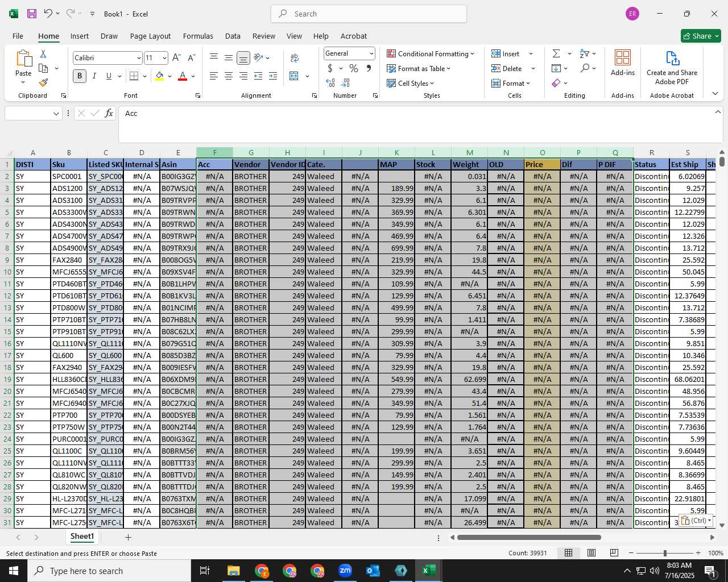Toggle Bottom Align
The image size is (728, 582).
pyautogui.click(x=243, y=58)
